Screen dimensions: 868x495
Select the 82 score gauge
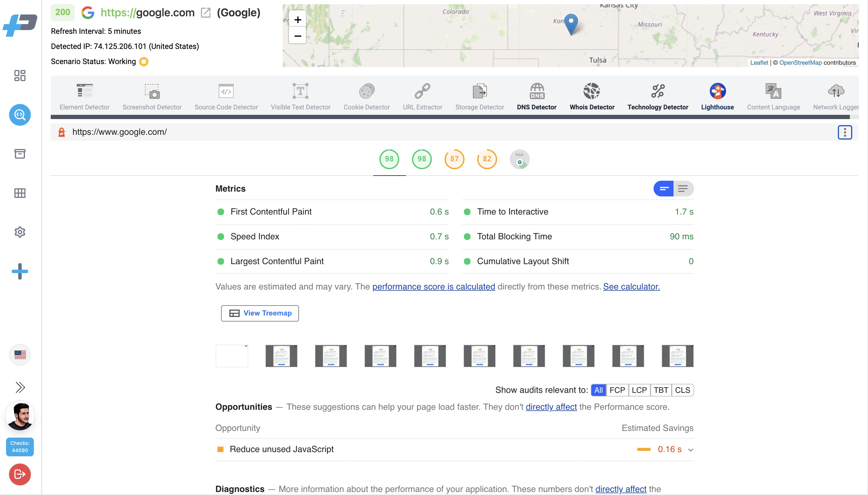pos(487,159)
